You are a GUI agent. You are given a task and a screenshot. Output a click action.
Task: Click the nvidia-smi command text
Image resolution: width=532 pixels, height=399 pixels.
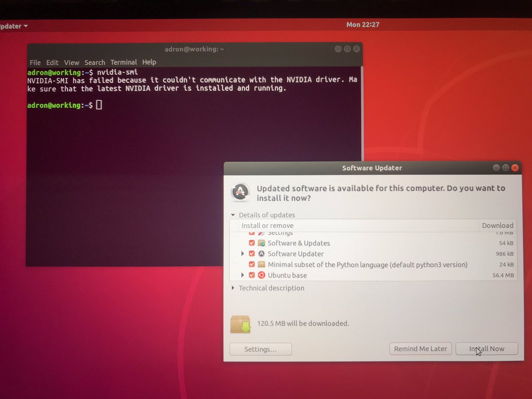117,72
